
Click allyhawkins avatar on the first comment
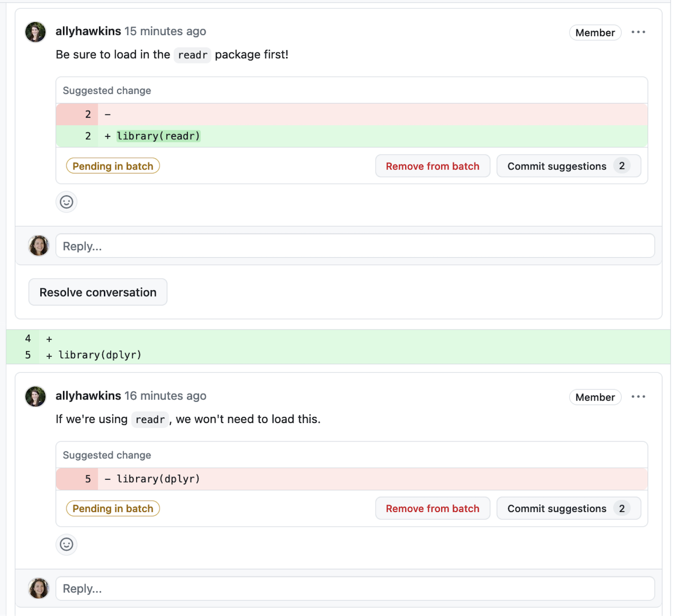coord(35,32)
